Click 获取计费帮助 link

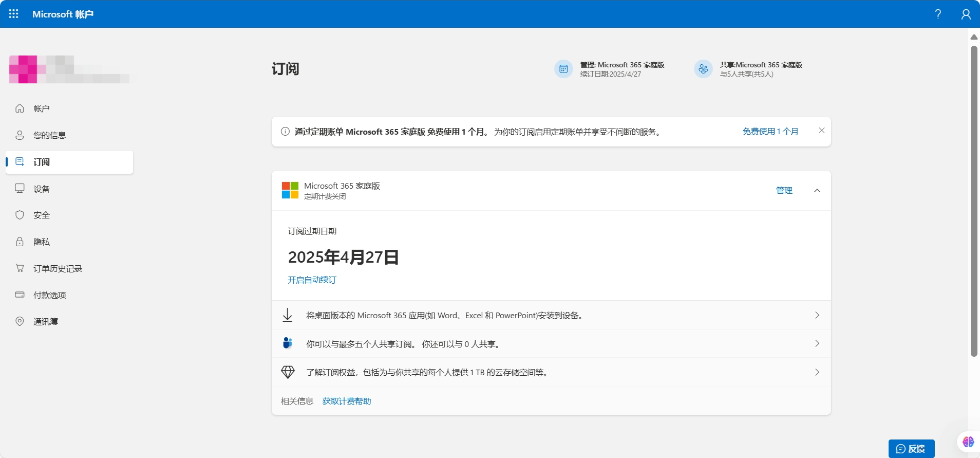tap(347, 401)
